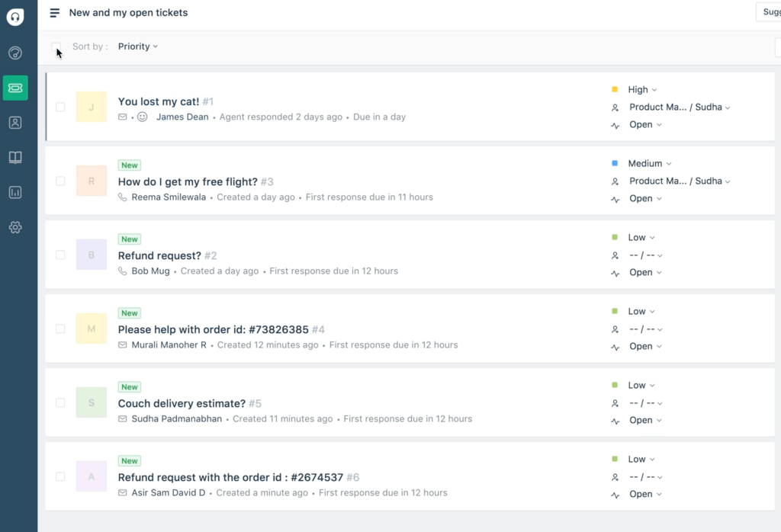Image resolution: width=781 pixels, height=532 pixels.
Task: Open the Freshdesk headset logo home
Action: (x=15, y=17)
